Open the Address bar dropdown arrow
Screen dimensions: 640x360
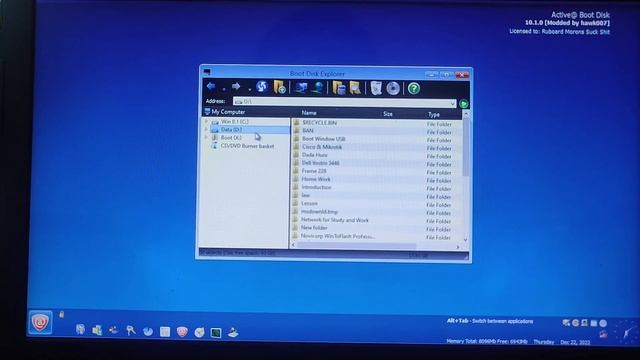pos(452,104)
